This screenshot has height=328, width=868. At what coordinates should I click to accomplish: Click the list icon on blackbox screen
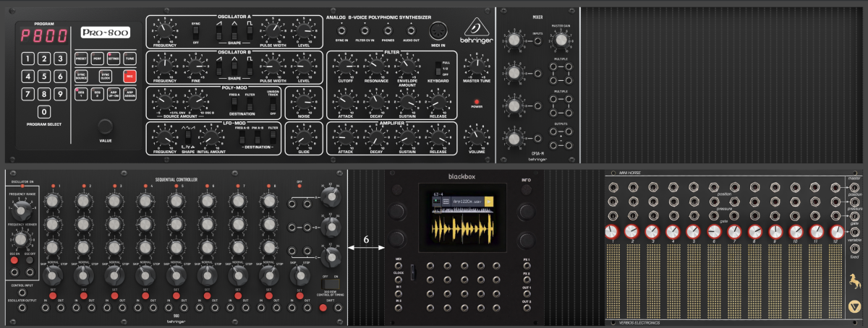446,202
